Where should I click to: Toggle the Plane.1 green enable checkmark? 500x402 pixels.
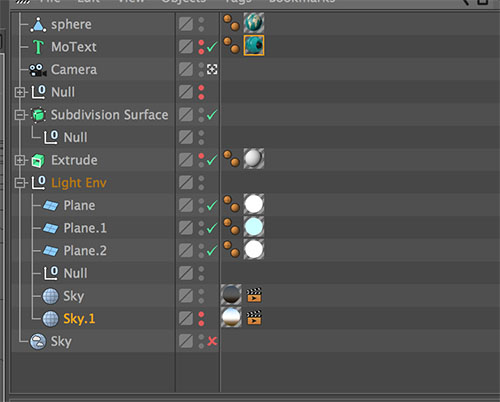212,228
